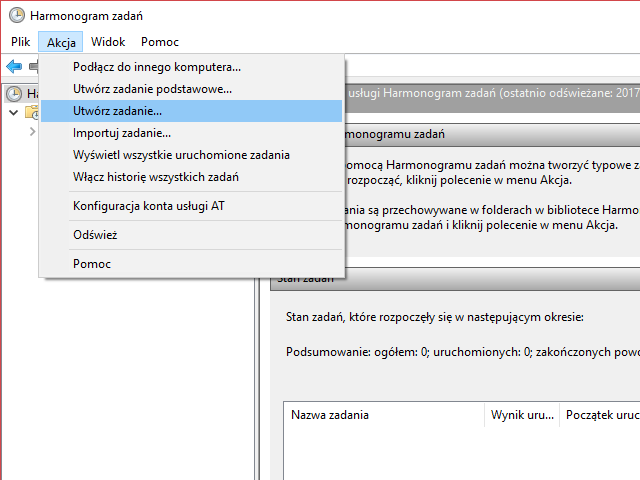This screenshot has height=480, width=640.
Task: Choose 'Importuj zadanie...' from menu
Action: click(122, 133)
